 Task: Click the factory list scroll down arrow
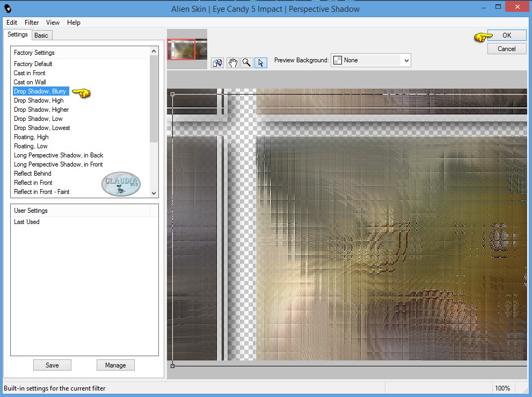tap(154, 193)
